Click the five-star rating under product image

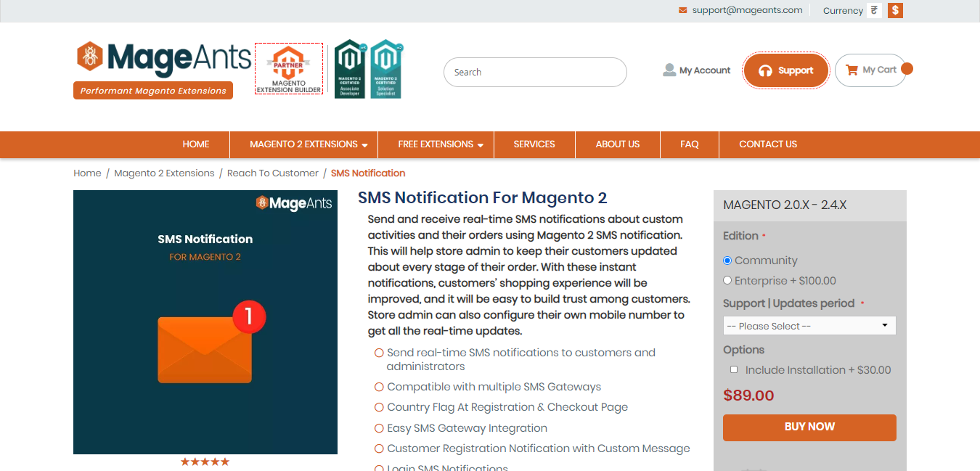point(205,462)
